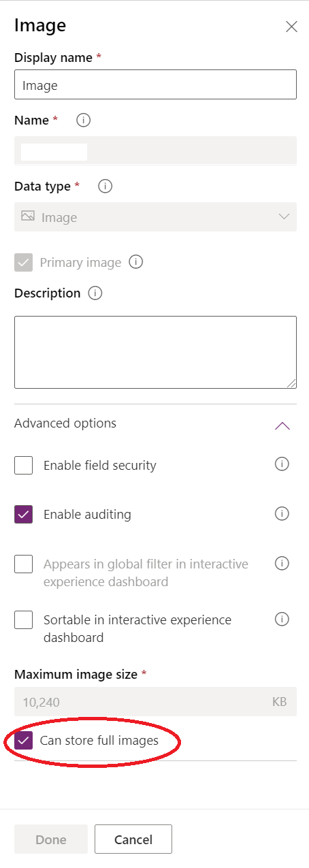Show info for Enable auditing
Screen dimensions: 309x868
point(282,513)
